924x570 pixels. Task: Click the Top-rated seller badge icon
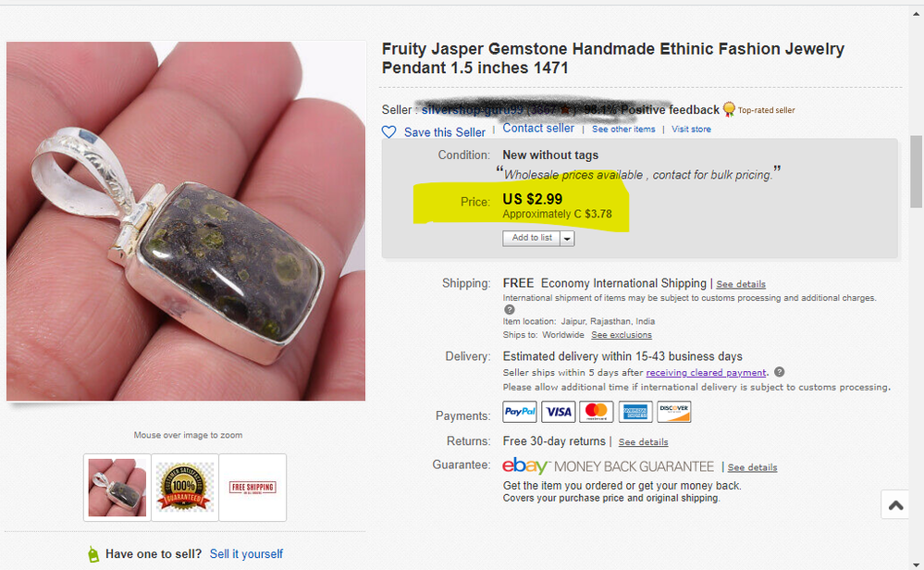tap(729, 109)
